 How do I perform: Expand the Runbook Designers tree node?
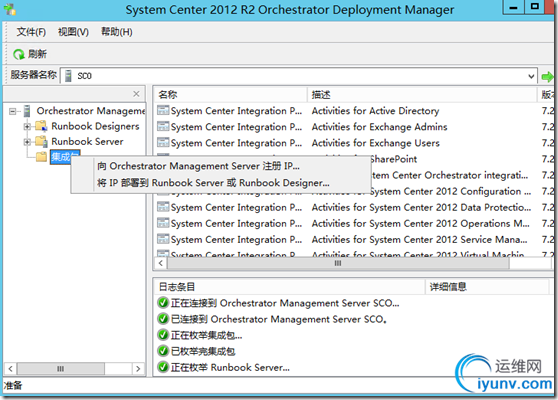click(x=27, y=126)
